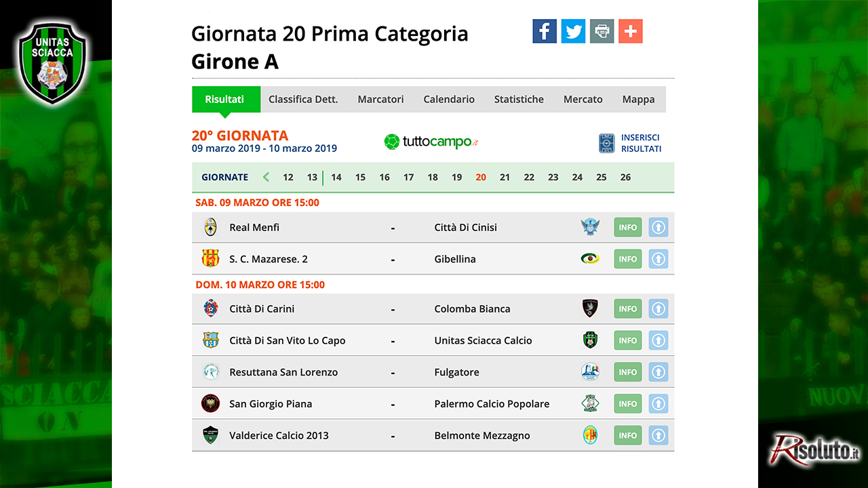Click the Unitas Sciacca Calcio team crest
Image resolution: width=868 pixels, height=488 pixels.
(591, 340)
